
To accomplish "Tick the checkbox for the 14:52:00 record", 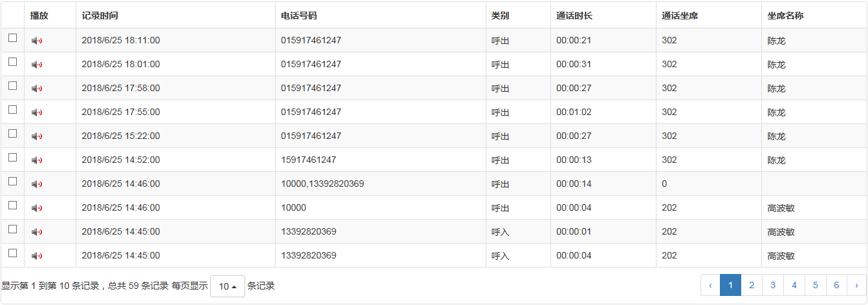I will (12, 158).
